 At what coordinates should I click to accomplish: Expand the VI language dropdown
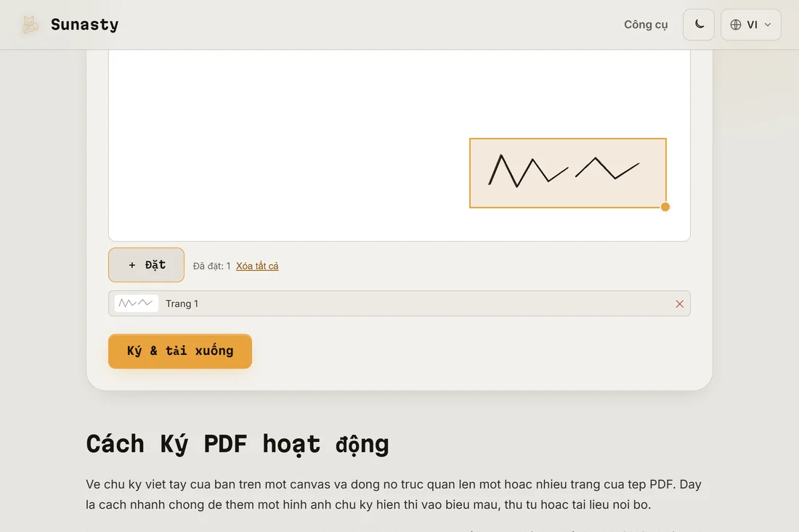750,25
